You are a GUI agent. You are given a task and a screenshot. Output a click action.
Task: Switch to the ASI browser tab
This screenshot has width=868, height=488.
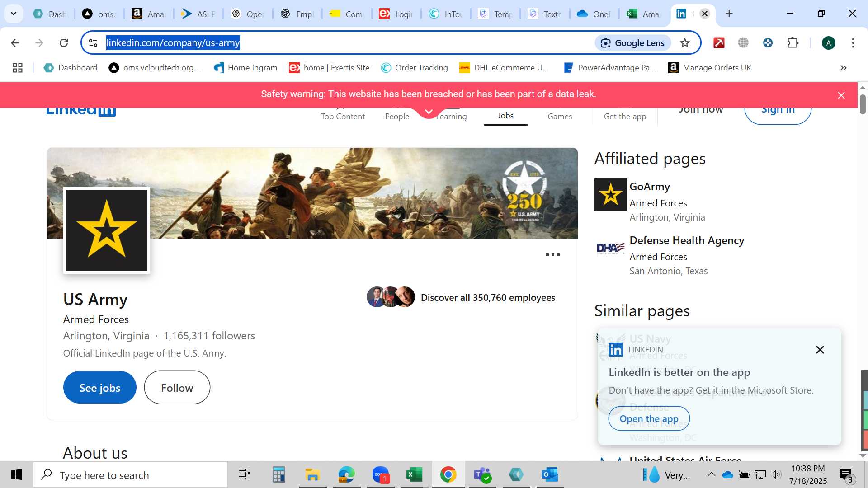198,14
